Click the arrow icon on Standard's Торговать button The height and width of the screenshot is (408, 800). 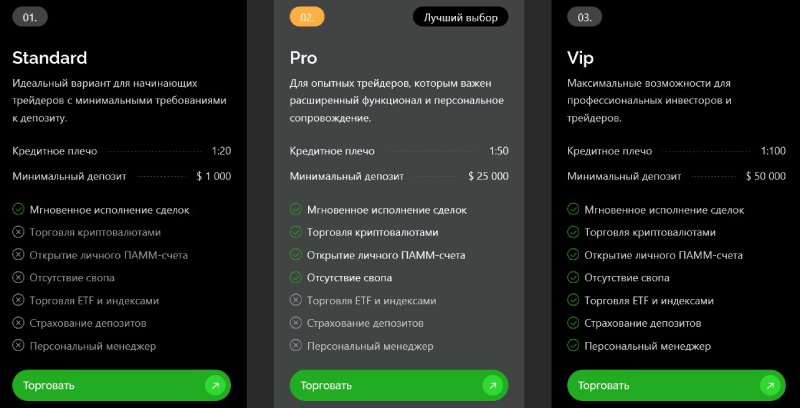click(215, 386)
